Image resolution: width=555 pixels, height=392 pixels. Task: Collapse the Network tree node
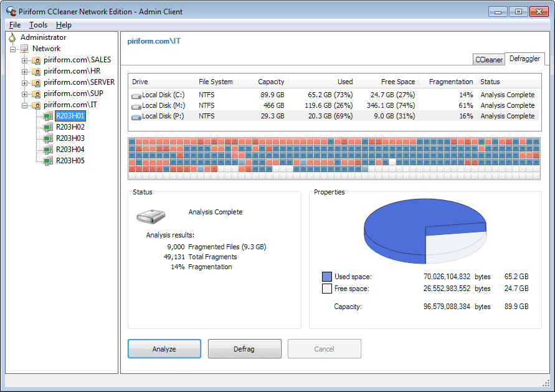(x=13, y=49)
